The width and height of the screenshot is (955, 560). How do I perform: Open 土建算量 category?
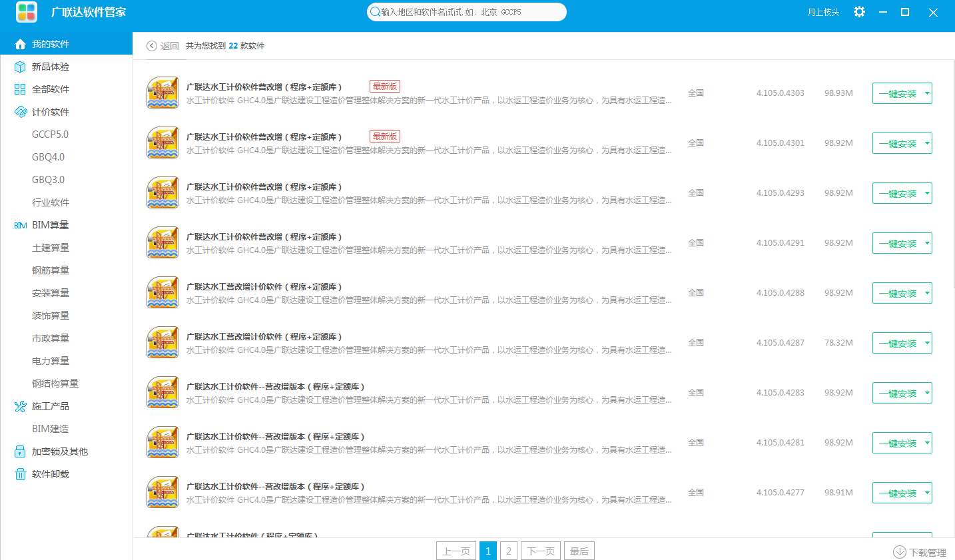pyautogui.click(x=51, y=248)
